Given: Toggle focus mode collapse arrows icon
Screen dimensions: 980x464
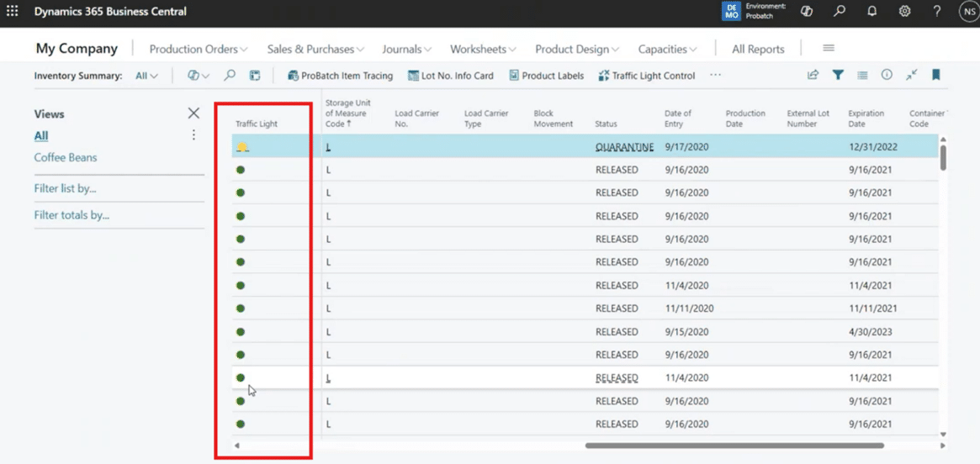Looking at the screenshot, I should pyautogui.click(x=911, y=75).
